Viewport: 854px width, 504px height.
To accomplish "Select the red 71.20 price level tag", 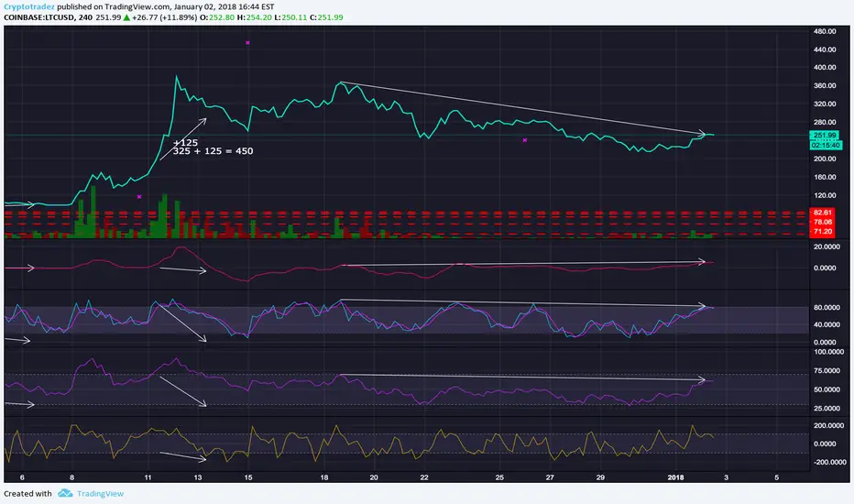I will click(x=823, y=232).
